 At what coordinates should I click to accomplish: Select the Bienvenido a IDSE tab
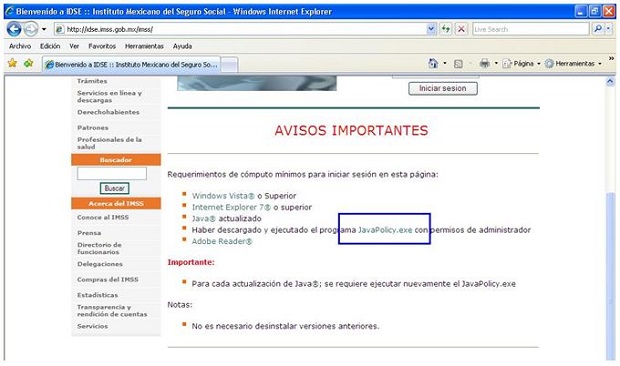coord(131,64)
